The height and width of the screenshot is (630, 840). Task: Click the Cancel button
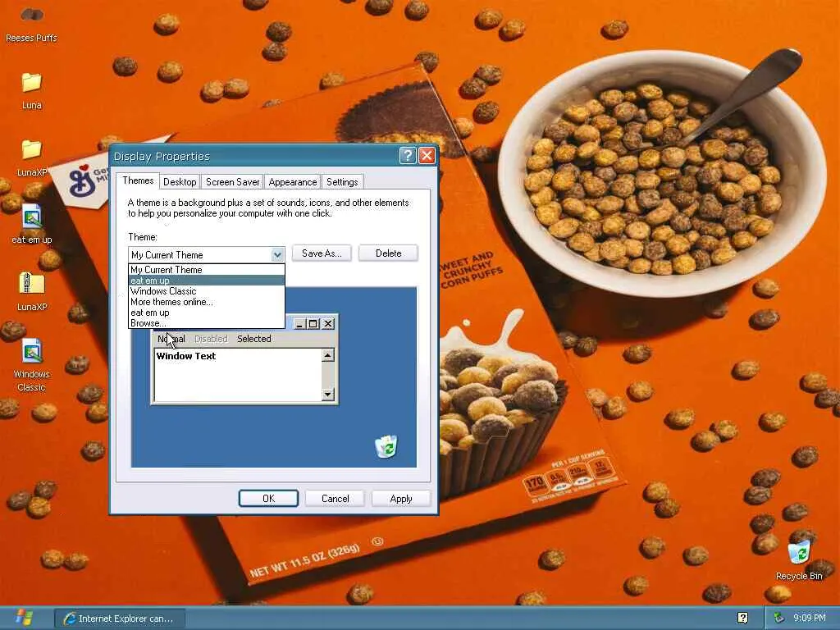coord(335,498)
